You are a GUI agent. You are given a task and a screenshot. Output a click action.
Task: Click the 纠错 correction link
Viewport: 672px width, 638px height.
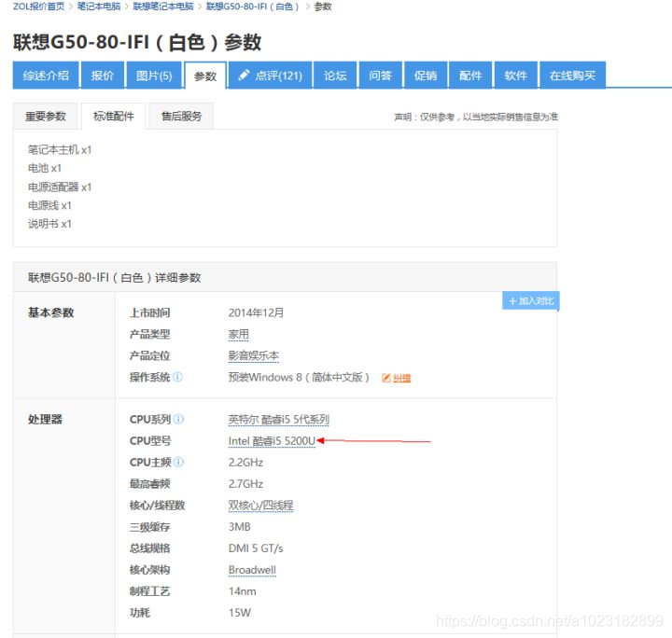tap(401, 378)
